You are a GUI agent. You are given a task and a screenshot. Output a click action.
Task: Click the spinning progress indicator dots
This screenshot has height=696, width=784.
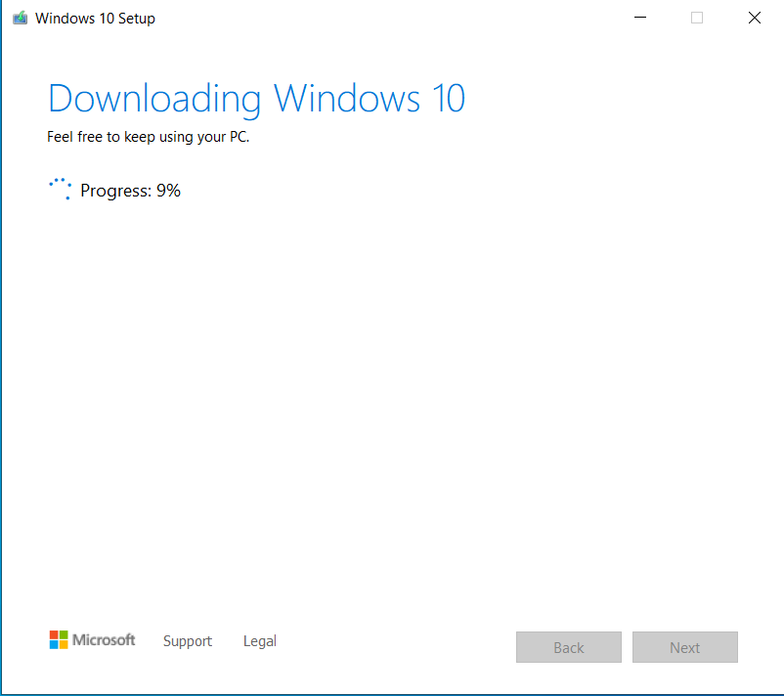60,189
